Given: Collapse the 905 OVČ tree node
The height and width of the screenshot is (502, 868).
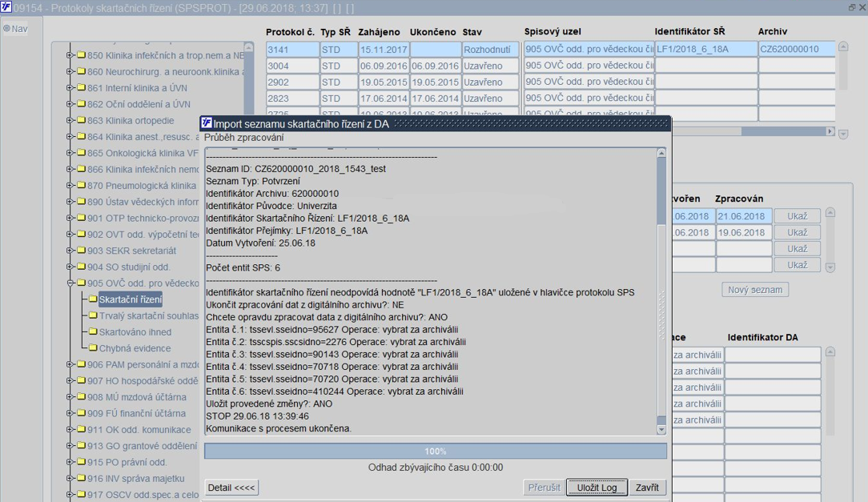Looking at the screenshot, I should [70, 283].
